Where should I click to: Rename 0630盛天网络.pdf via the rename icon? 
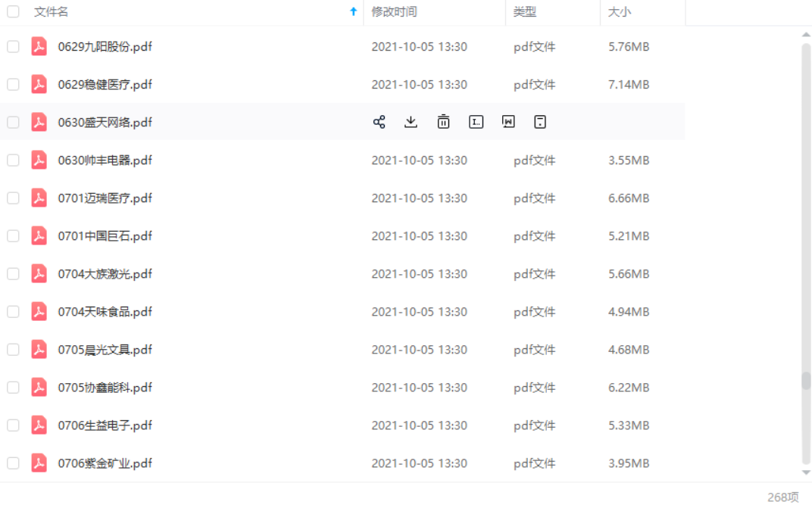[x=476, y=122]
